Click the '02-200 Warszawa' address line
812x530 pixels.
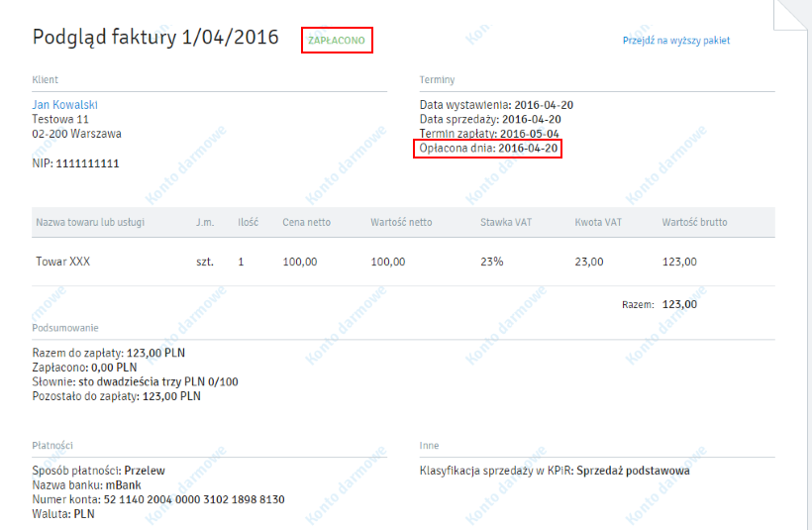click(x=76, y=134)
